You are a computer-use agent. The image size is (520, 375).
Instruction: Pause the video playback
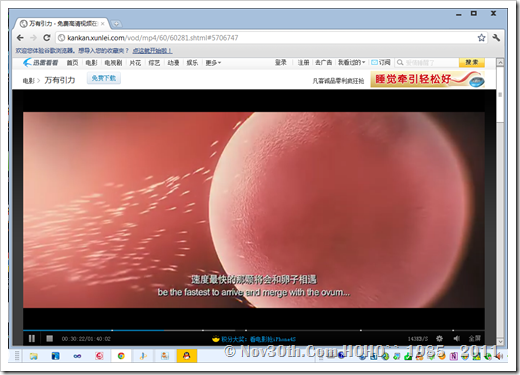[x=32, y=339]
